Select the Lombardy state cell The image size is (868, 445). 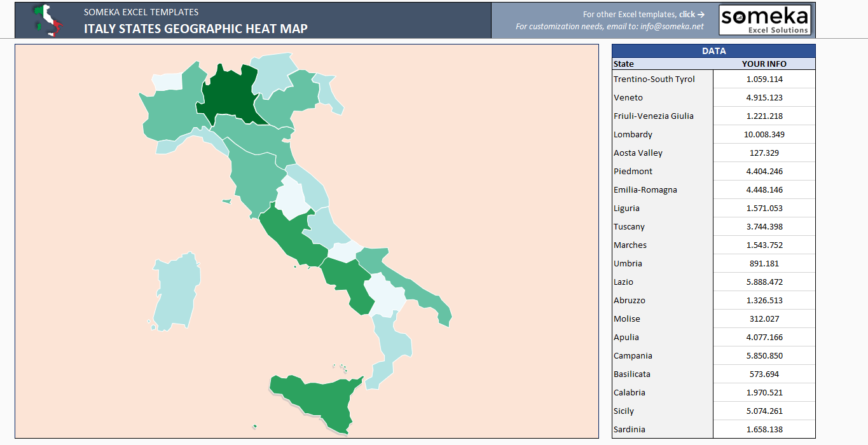[x=663, y=134]
